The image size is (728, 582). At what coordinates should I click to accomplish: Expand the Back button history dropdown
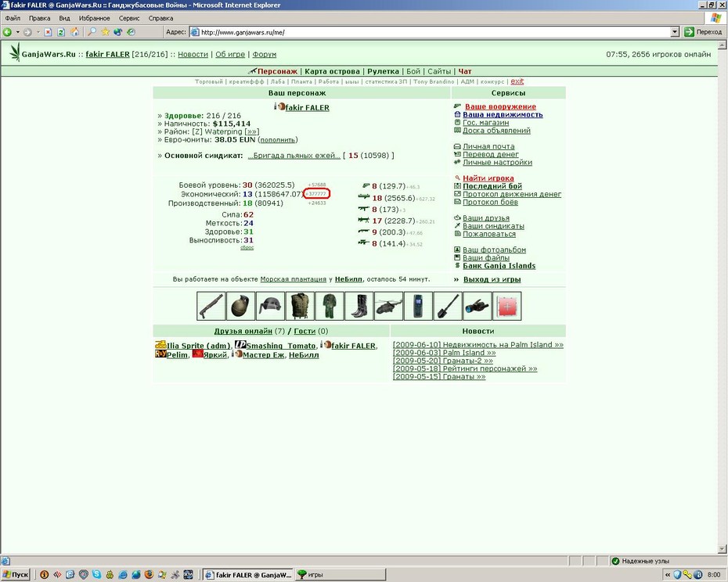pyautogui.click(x=18, y=32)
